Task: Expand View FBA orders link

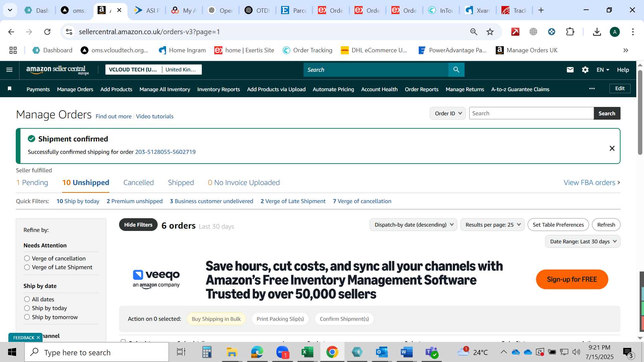Action: 592,183
